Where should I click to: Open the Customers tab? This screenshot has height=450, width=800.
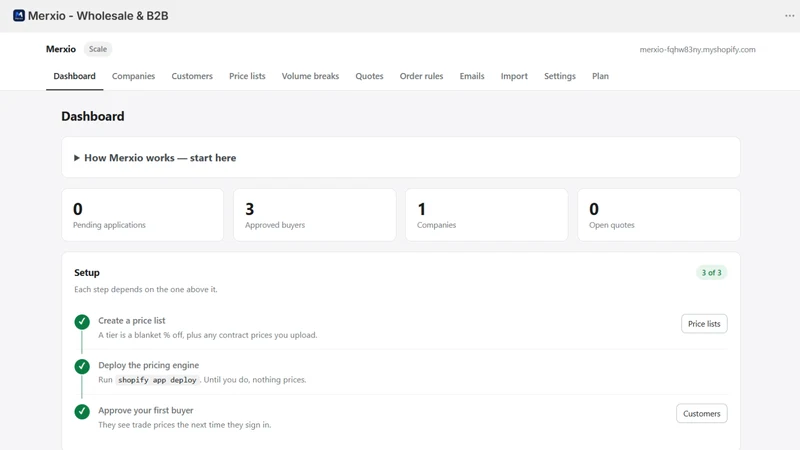tap(192, 76)
